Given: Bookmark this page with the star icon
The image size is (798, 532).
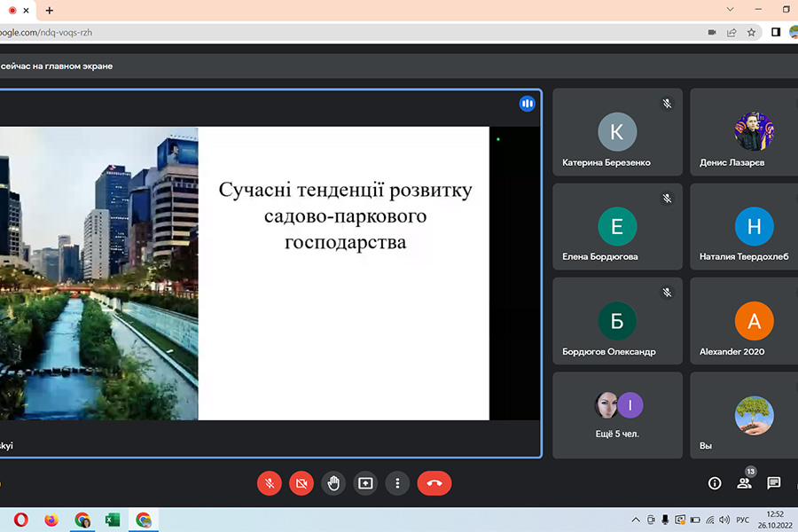Looking at the screenshot, I should pos(751,32).
